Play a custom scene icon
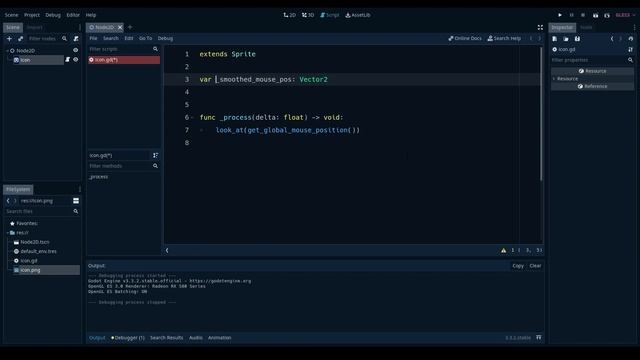The height and width of the screenshot is (360, 640). click(x=607, y=15)
